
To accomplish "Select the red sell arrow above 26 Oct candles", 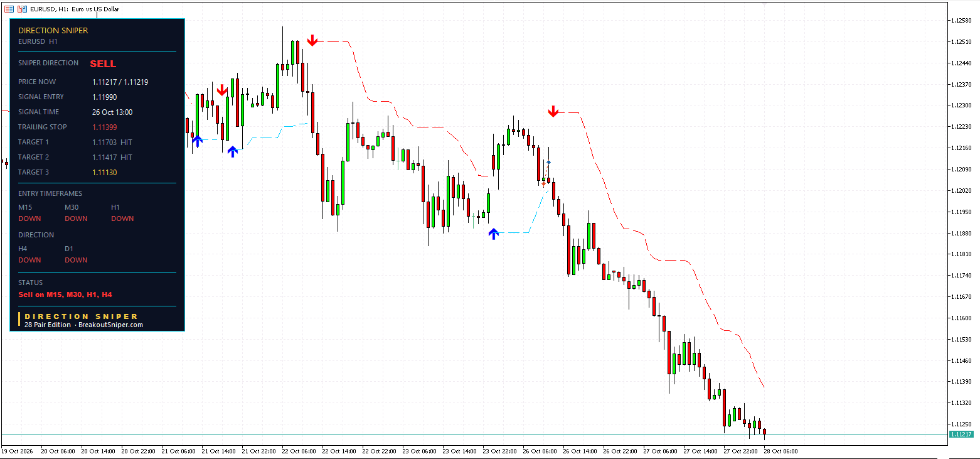I will [x=553, y=111].
